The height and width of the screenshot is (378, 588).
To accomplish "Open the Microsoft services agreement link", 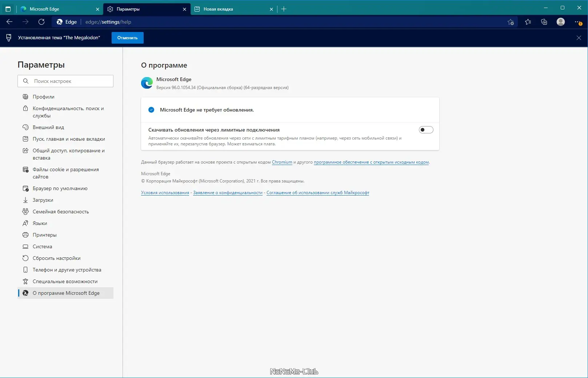I will point(318,193).
